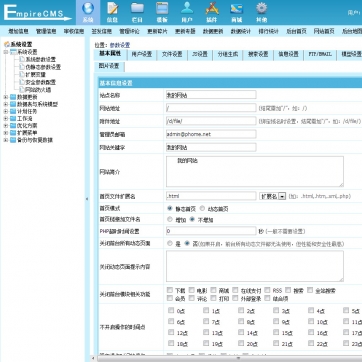Check the RSS module checkbox
This screenshot has width=362, height=362.
click(x=267, y=290)
